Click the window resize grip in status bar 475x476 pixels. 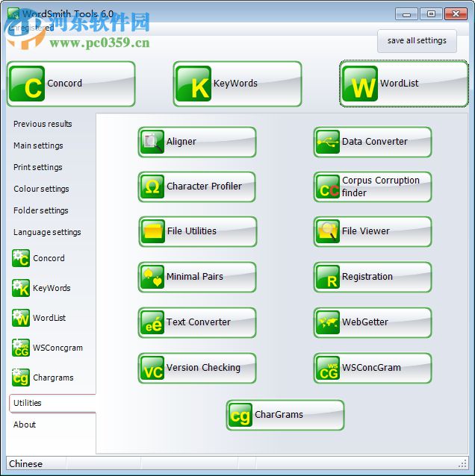point(462,464)
